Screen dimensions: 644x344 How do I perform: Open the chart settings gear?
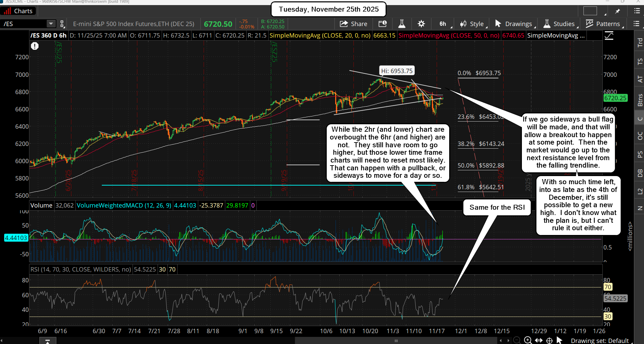pyautogui.click(x=421, y=24)
